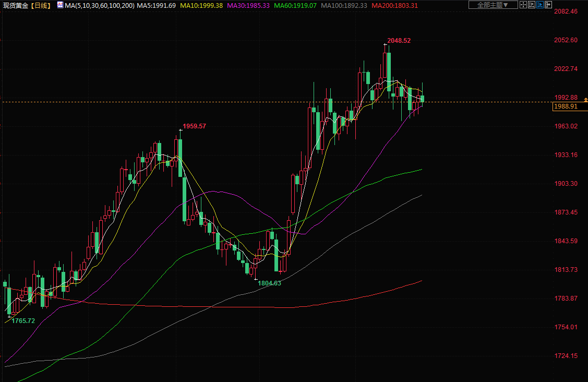This screenshot has width=588, height=382.
Task: Click the rightmost top-right toolbar icon with arrow
Action: point(548,5)
